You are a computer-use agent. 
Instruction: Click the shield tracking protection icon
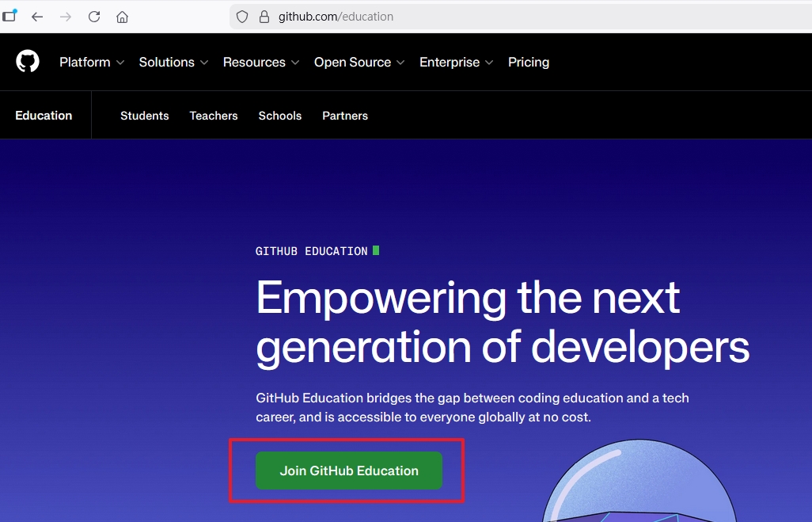(242, 17)
